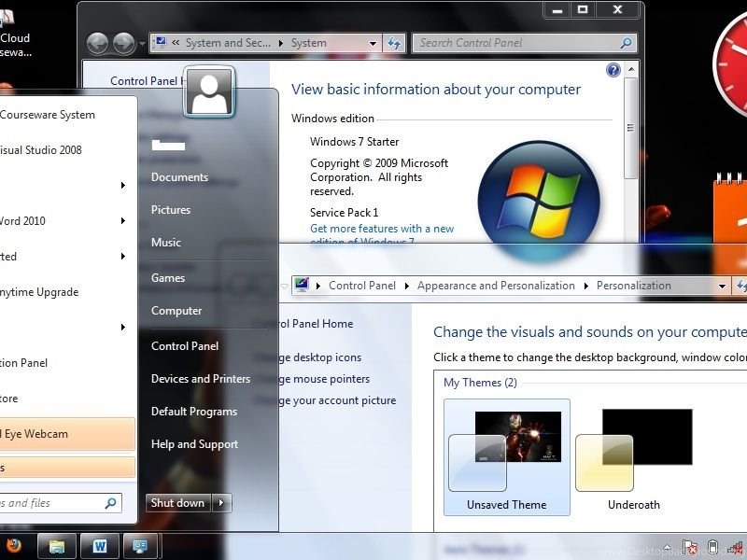Go forward in the System window
Screen dimensions: 747x560
(124, 44)
